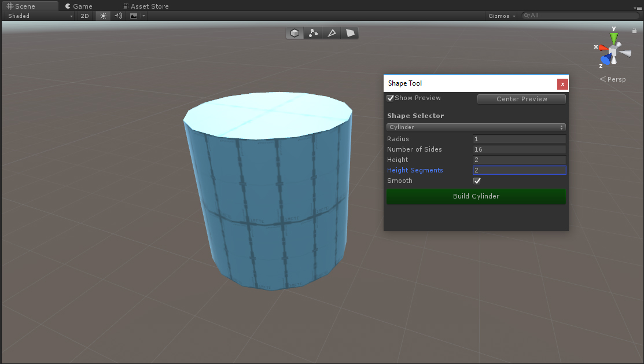Screen dimensions: 644x364
Task: Toggle 2D scene view mode
Action: [x=84, y=16]
